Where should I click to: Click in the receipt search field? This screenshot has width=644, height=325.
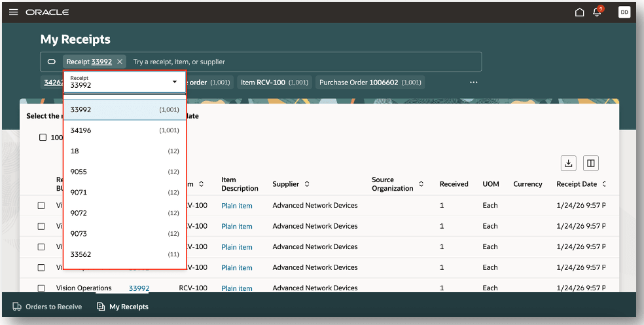coord(301,62)
